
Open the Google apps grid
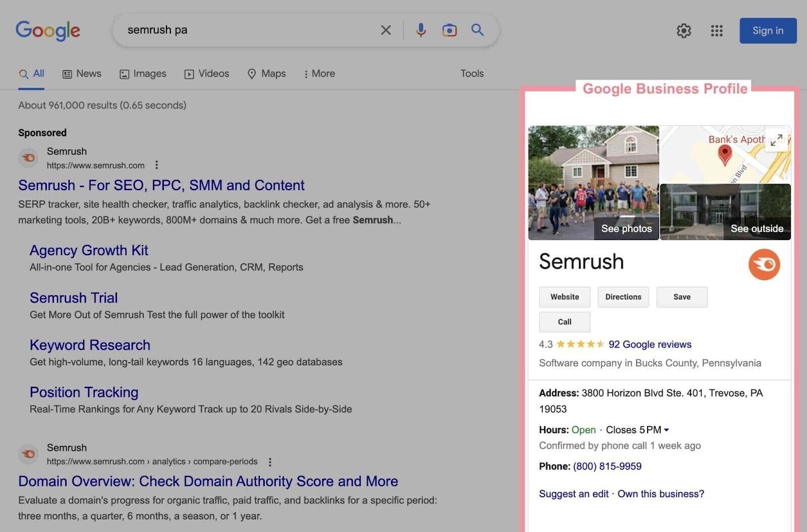[x=716, y=31]
